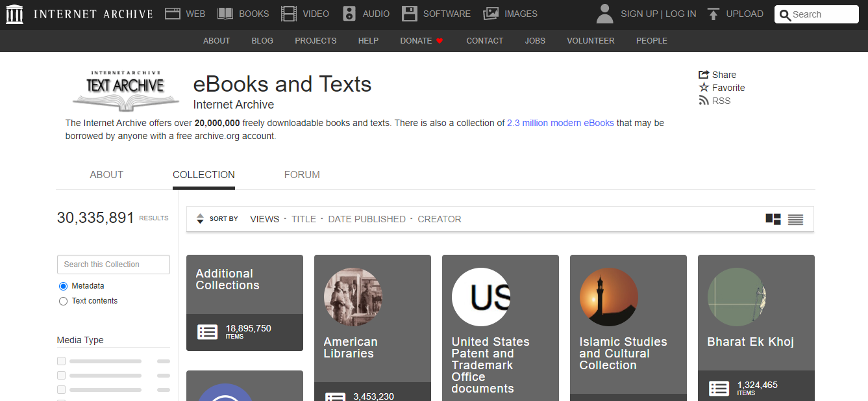Check the first Media Type checkbox
The width and height of the screenshot is (868, 401).
pyautogui.click(x=61, y=361)
